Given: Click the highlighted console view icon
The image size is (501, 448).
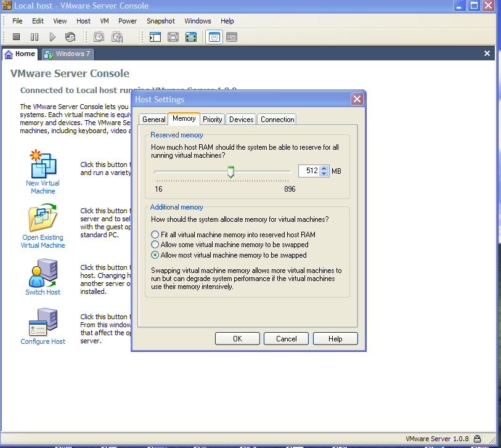Looking at the screenshot, I should click(214, 37).
